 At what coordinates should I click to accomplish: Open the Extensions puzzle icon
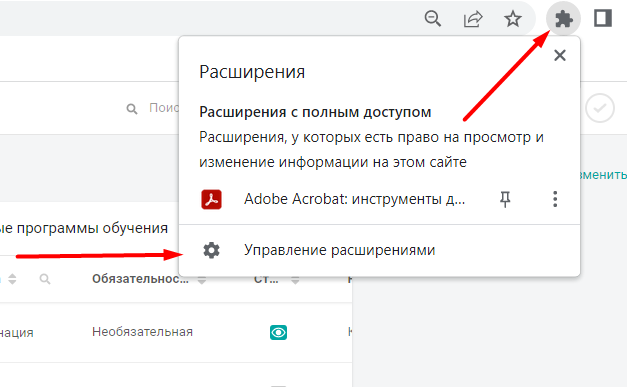564,19
